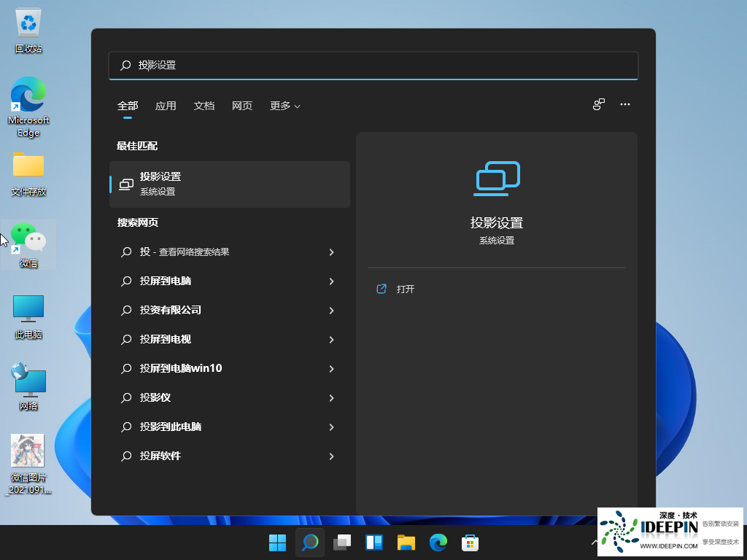Select the 微信图片 image file on desktop
This screenshot has width=747, height=560.
(28, 464)
